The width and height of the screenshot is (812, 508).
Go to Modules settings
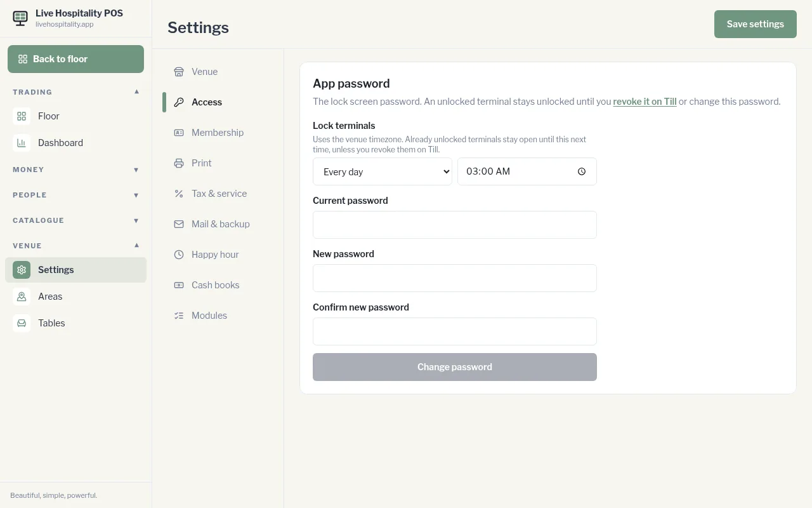(218, 316)
